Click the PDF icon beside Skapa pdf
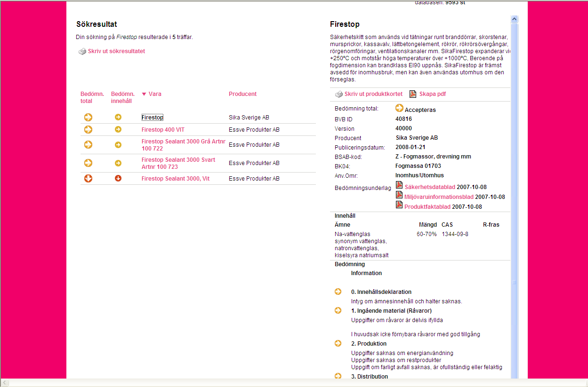The width and height of the screenshot is (588, 387). point(413,94)
